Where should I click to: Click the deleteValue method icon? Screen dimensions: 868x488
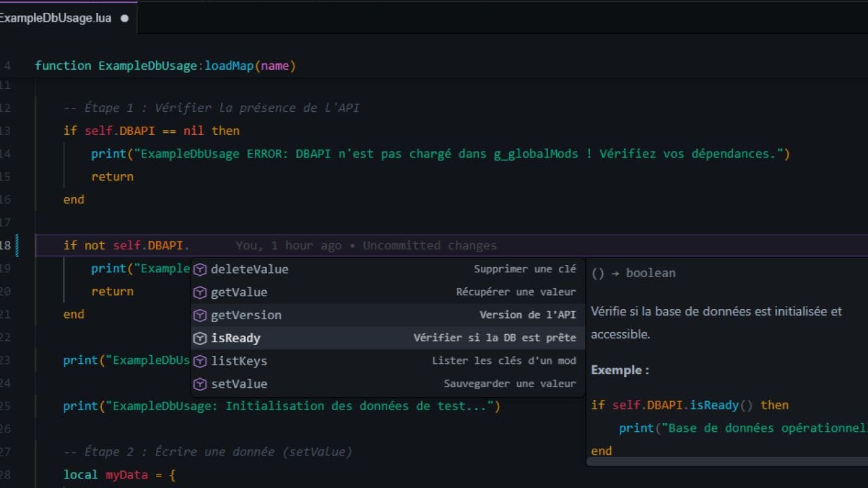200,269
